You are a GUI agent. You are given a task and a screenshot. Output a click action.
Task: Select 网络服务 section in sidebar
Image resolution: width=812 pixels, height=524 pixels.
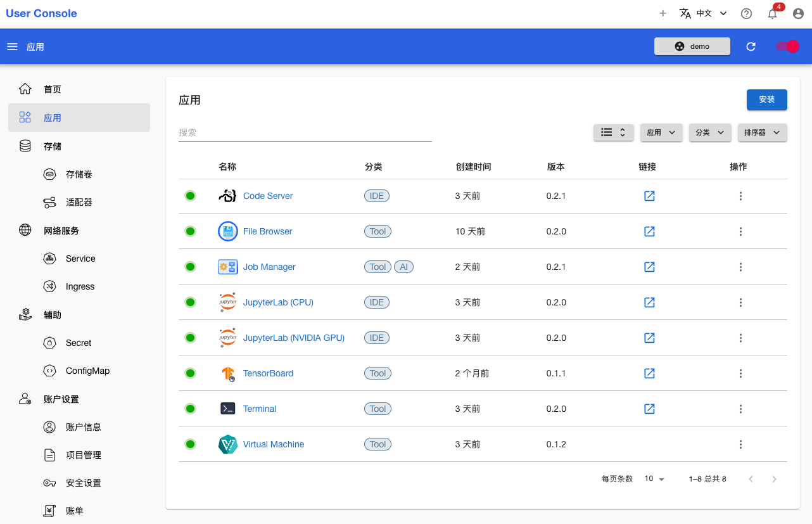(79, 231)
